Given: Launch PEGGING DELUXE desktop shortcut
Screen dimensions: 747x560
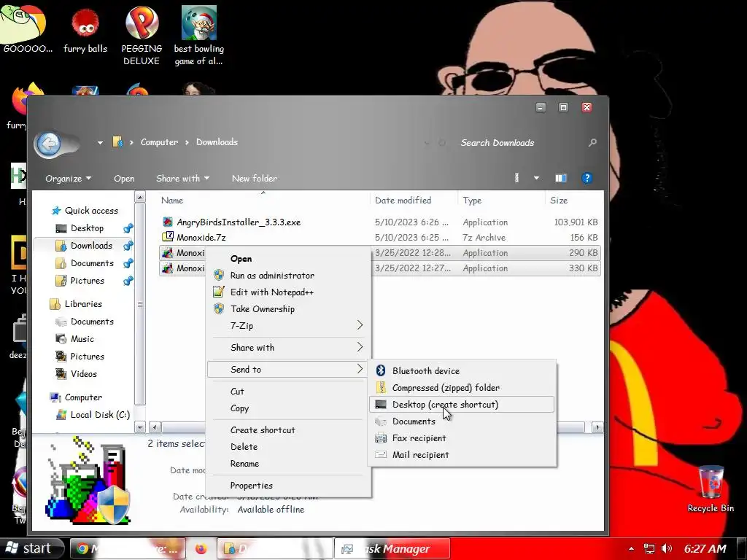Looking at the screenshot, I should point(142,35).
